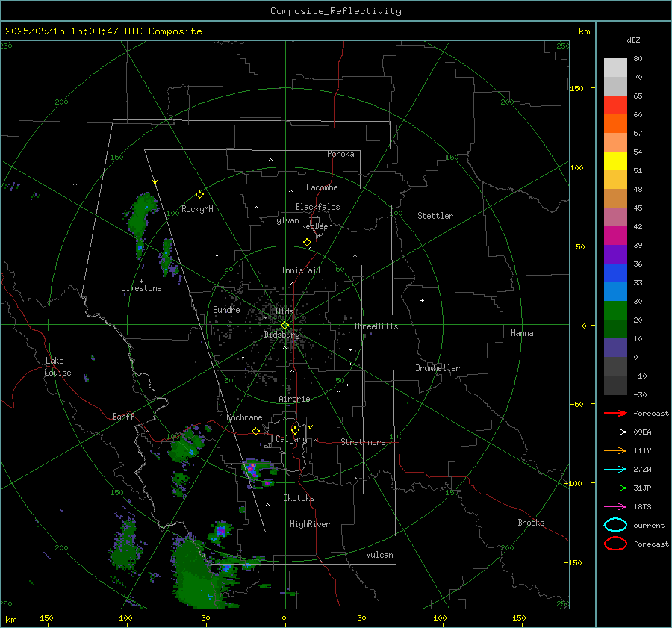Click the orange 111V arrow icon
672x628 pixels.
coord(615,450)
